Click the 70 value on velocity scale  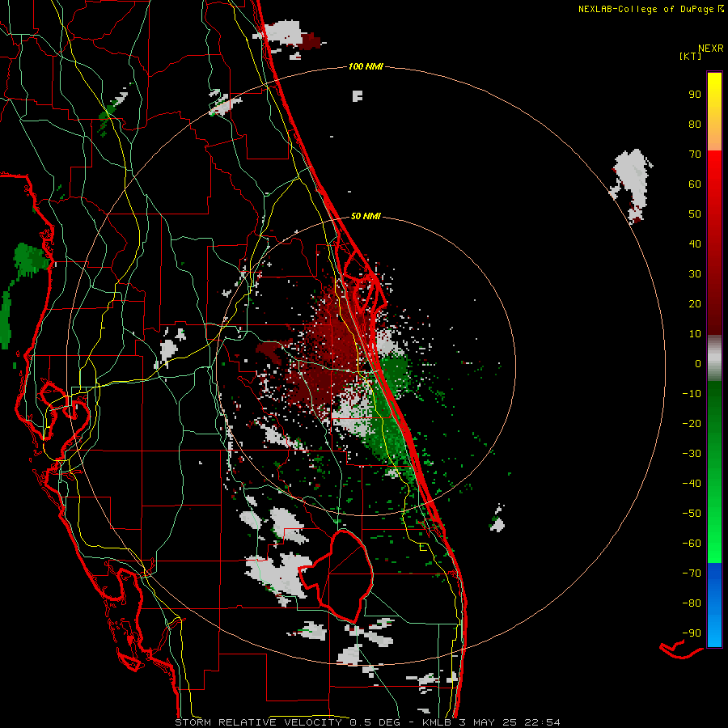click(x=695, y=154)
